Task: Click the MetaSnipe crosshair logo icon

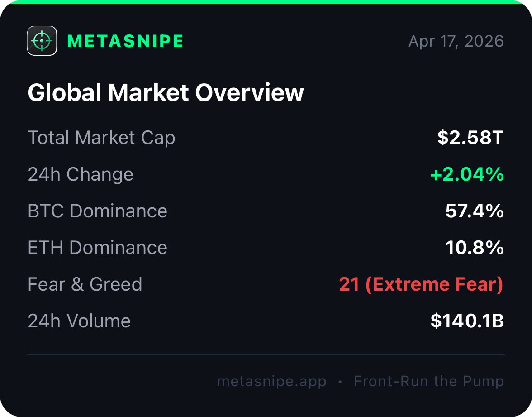Action: 42,41
